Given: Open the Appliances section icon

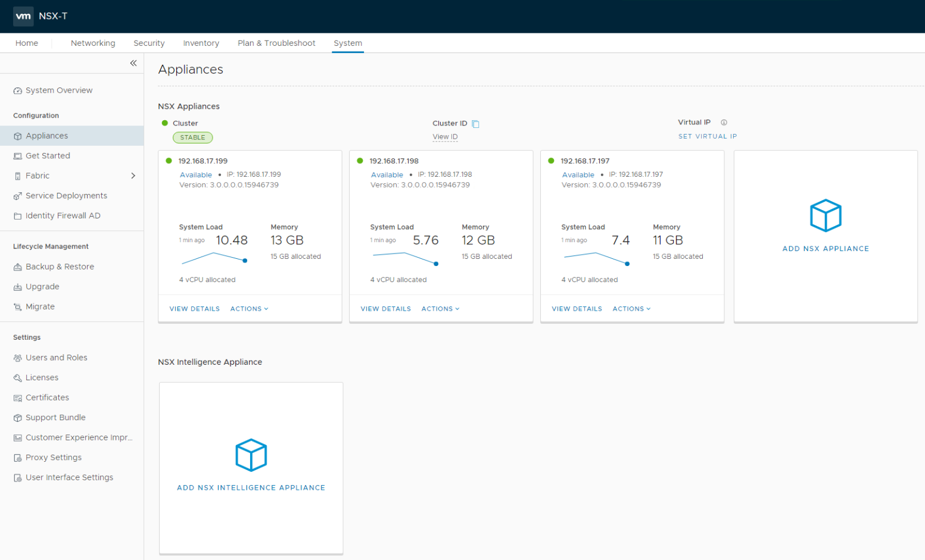Looking at the screenshot, I should tap(17, 135).
